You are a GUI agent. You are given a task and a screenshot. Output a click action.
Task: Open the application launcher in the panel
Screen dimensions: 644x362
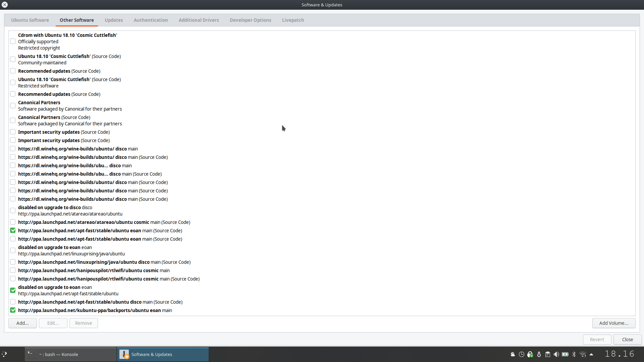pos(4,354)
